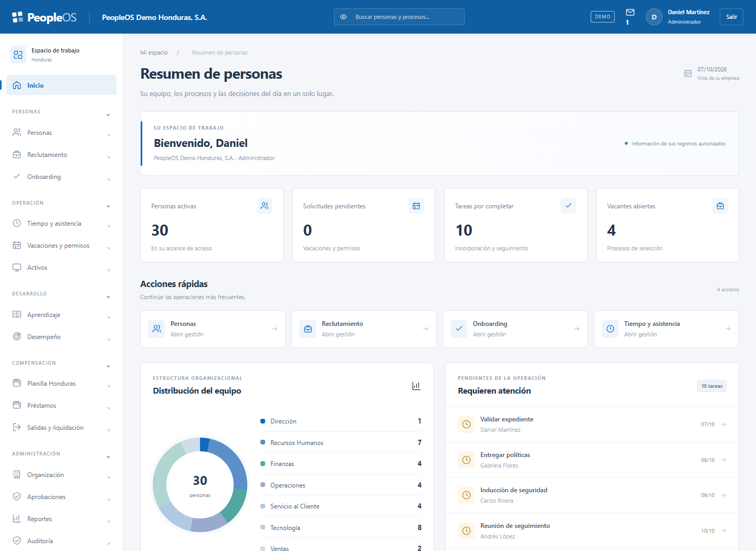Open Auditoría in the sidebar menu
Screen dimensions: 756x551
coord(61,541)
